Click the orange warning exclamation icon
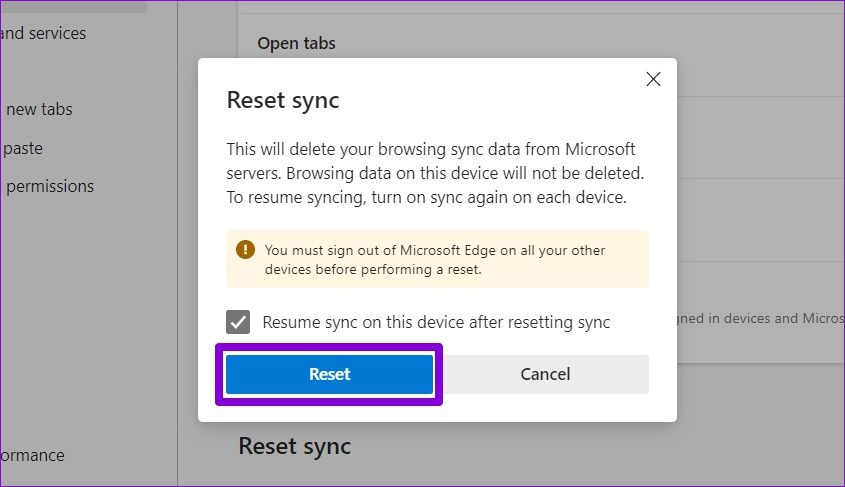This screenshot has width=845, height=487. point(245,249)
